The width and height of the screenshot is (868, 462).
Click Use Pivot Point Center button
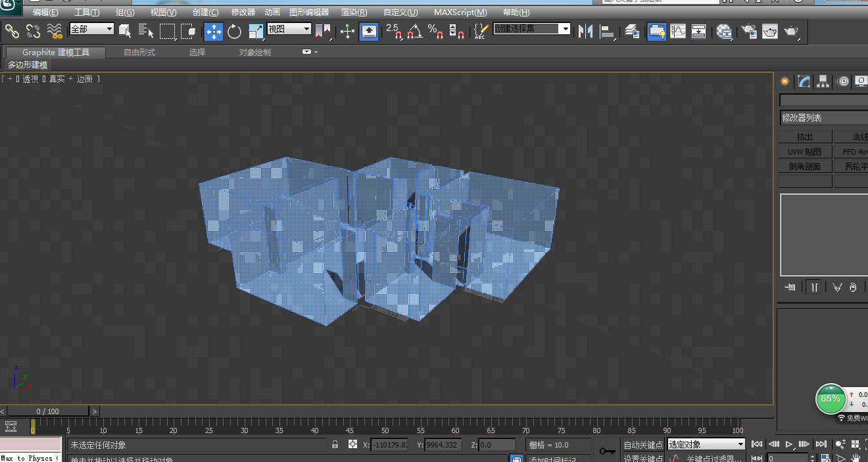pyautogui.click(x=323, y=30)
